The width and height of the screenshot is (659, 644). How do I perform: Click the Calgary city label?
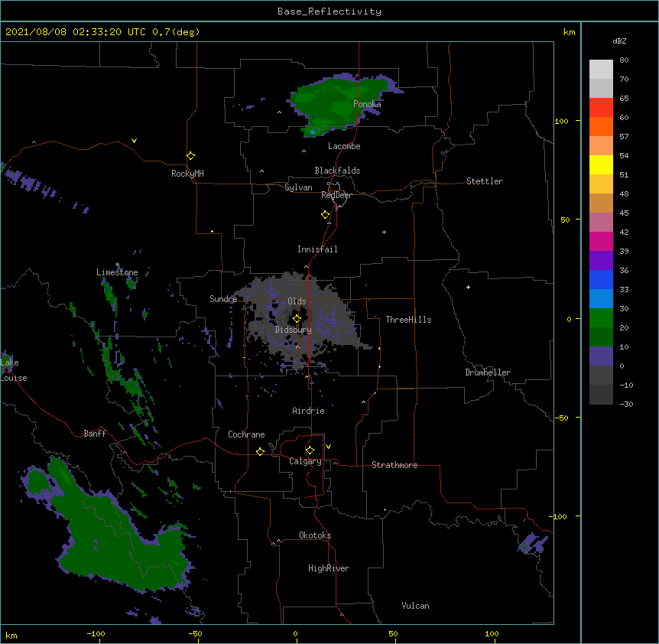(305, 461)
